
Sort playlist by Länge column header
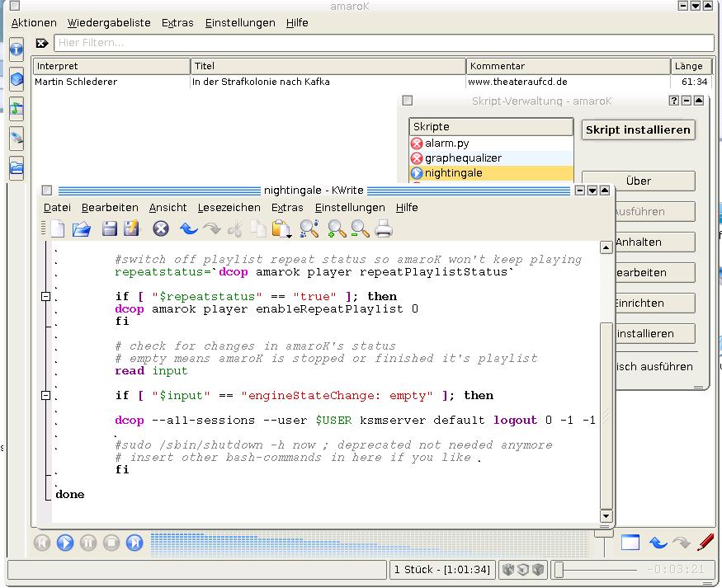[x=691, y=66]
